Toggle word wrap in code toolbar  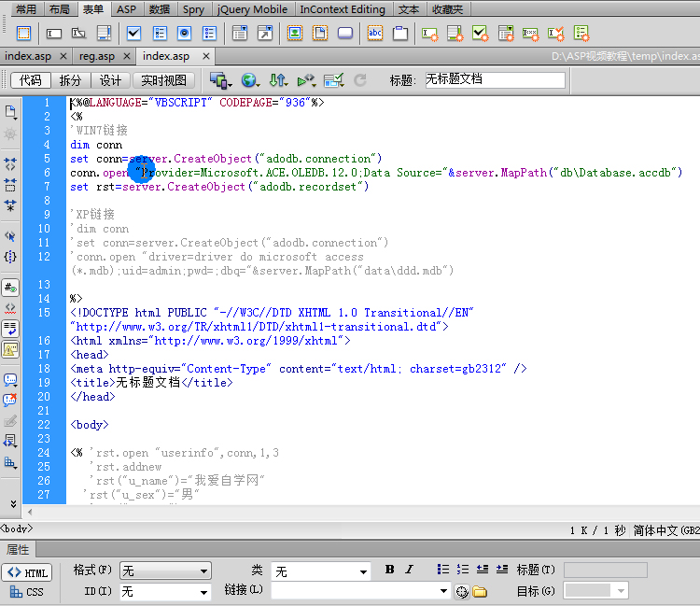pos(10,329)
